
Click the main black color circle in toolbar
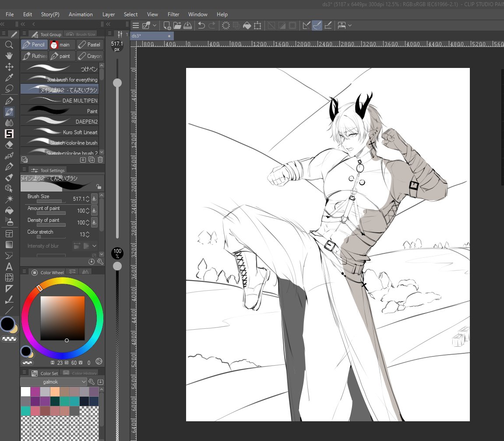[x=7, y=324]
